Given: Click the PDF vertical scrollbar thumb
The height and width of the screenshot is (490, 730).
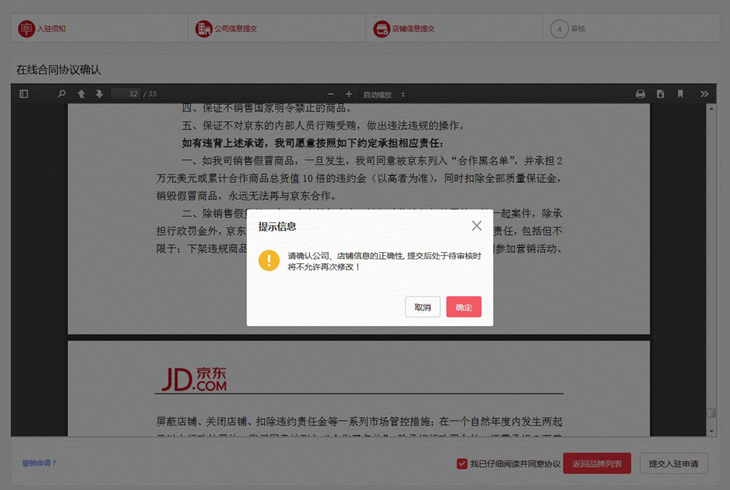Looking at the screenshot, I should coord(711,413).
